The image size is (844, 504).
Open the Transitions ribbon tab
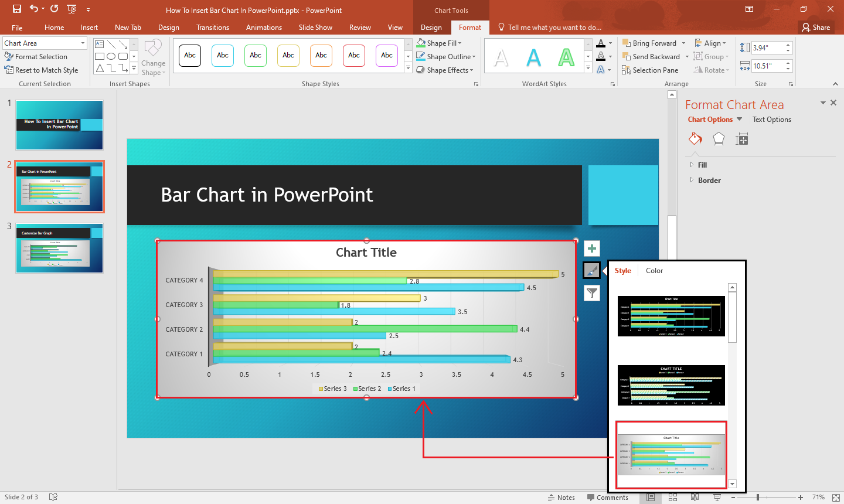pyautogui.click(x=213, y=28)
